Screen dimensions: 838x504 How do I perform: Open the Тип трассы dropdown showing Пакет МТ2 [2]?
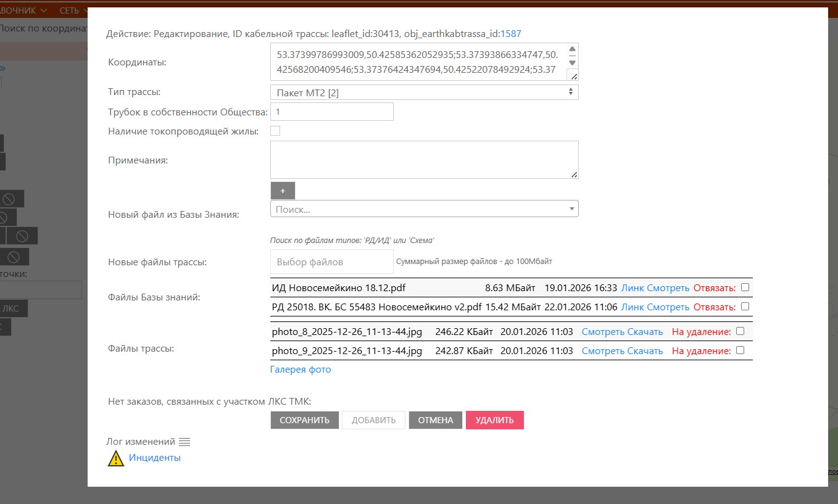point(424,93)
